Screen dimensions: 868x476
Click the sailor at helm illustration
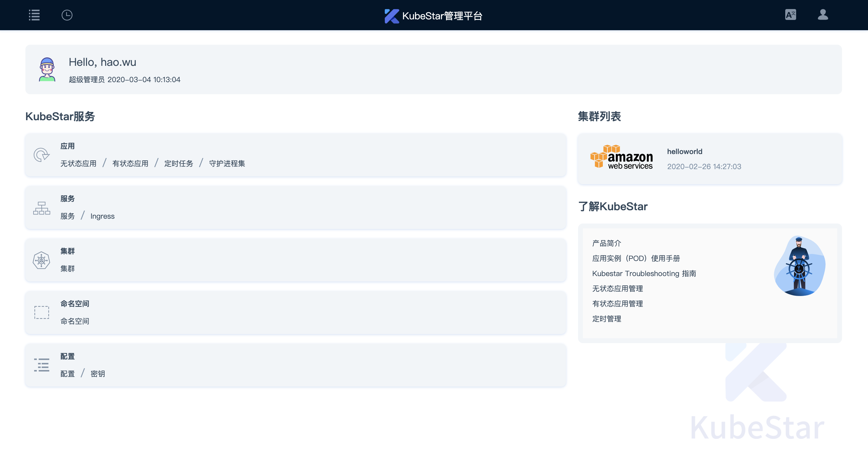(x=799, y=266)
